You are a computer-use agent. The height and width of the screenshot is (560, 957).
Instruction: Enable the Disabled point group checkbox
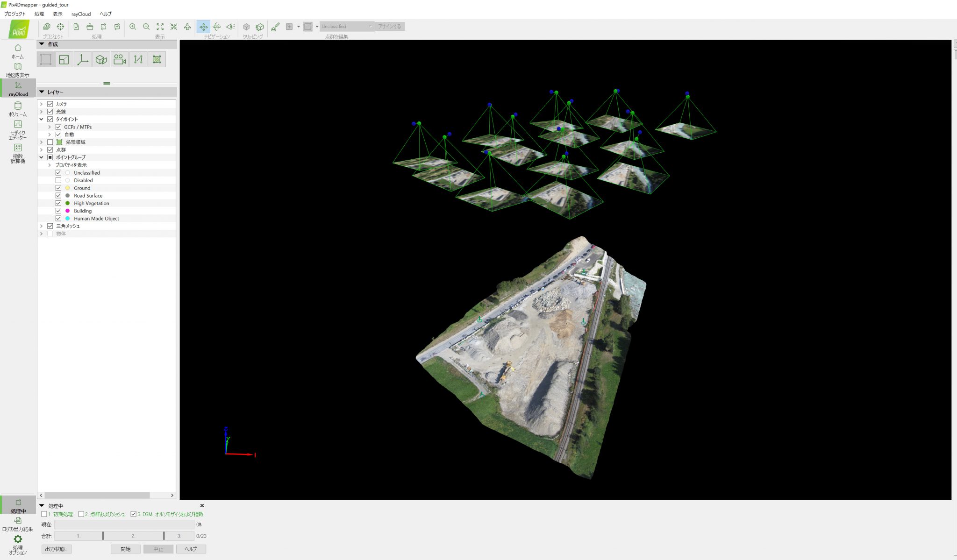coord(59,180)
